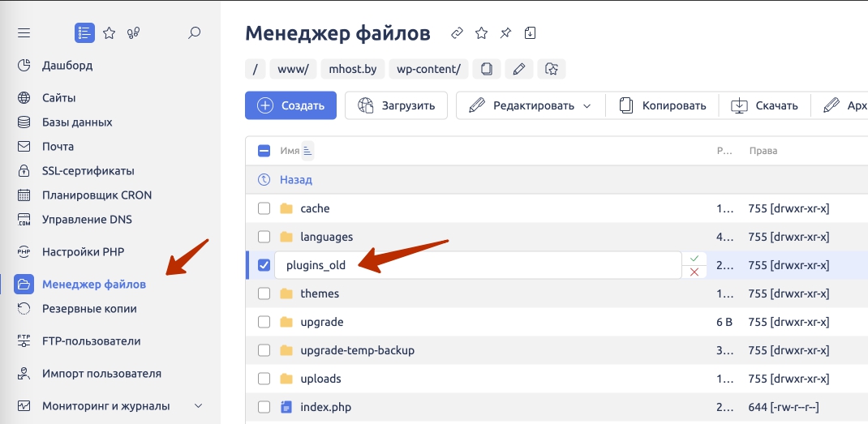Confirm rename with the green checkmark

tap(694, 259)
